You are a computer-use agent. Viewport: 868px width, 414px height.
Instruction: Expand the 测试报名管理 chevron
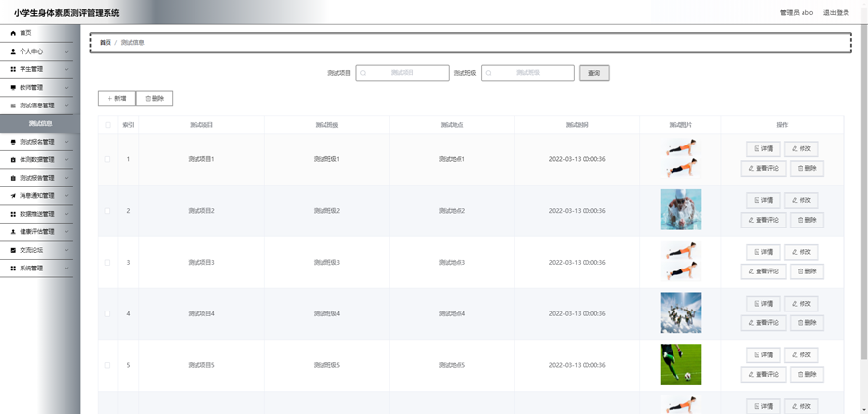tap(66, 142)
